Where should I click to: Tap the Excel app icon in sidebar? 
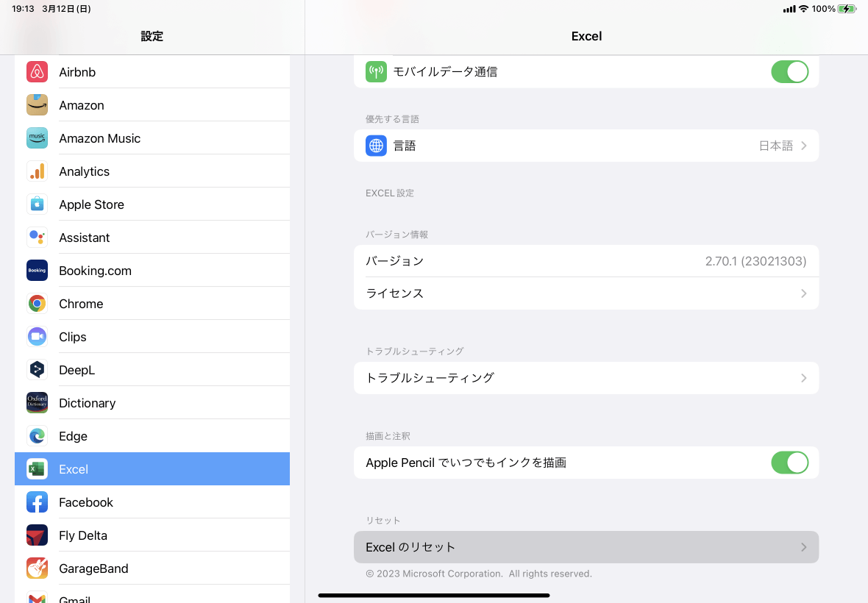click(x=37, y=469)
